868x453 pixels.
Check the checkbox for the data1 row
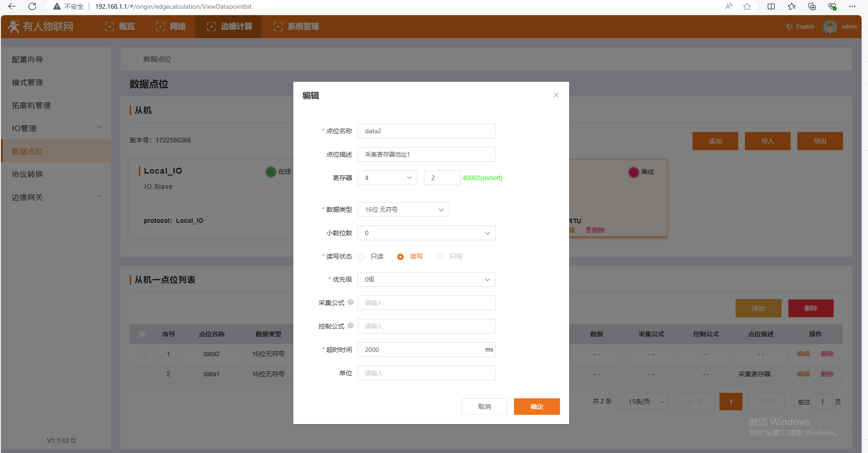coord(142,374)
